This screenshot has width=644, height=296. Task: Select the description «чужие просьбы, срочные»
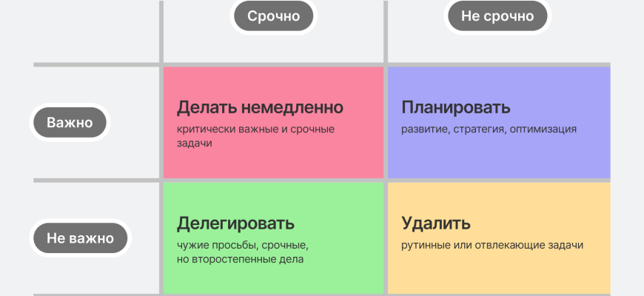(242, 245)
